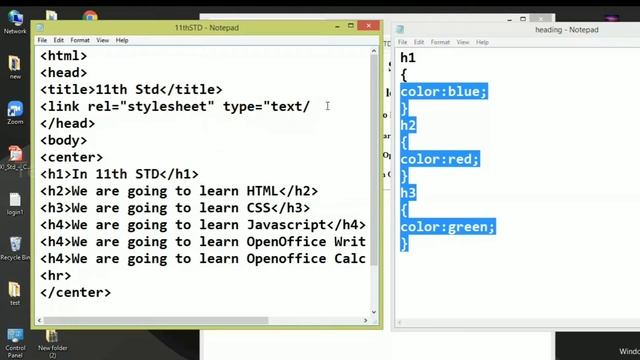Click the heading Notepad title bar icon
Viewport: 640px width, 360px height.
coord(400,29)
